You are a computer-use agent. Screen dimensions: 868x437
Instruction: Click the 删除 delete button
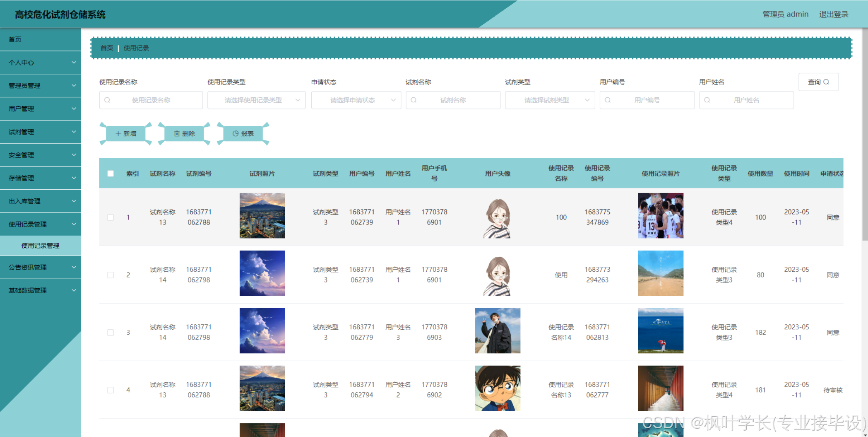[x=184, y=133]
